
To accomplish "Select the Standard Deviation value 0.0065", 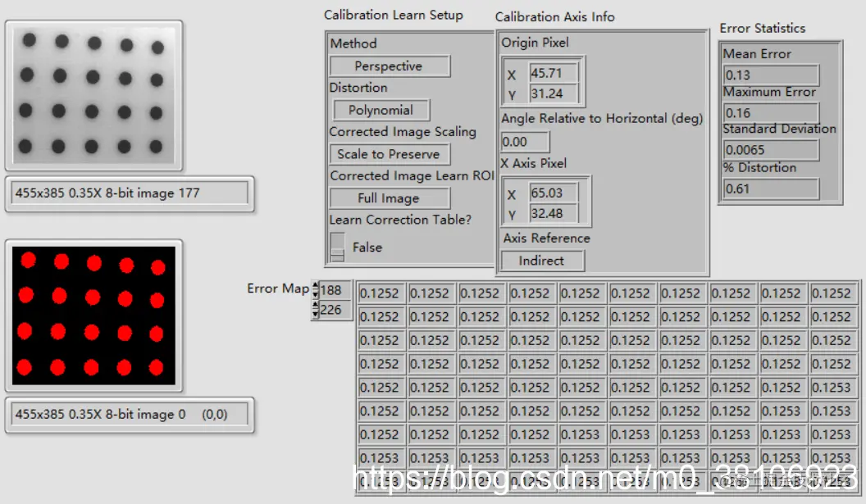I will (770, 150).
